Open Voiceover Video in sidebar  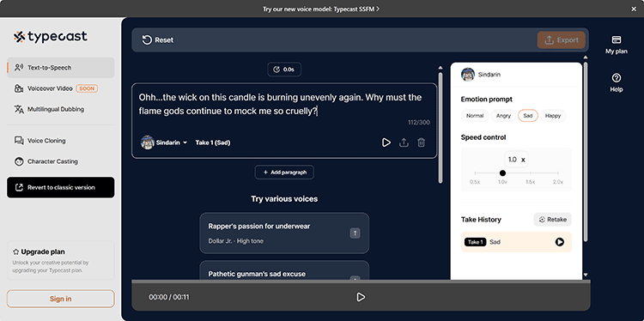(x=60, y=88)
